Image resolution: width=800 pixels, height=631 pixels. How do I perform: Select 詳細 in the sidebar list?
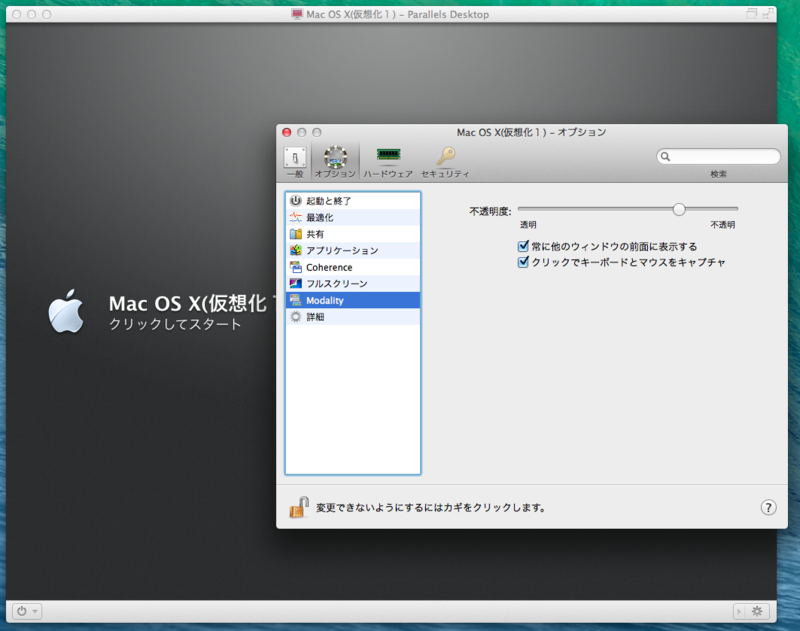pos(353,317)
